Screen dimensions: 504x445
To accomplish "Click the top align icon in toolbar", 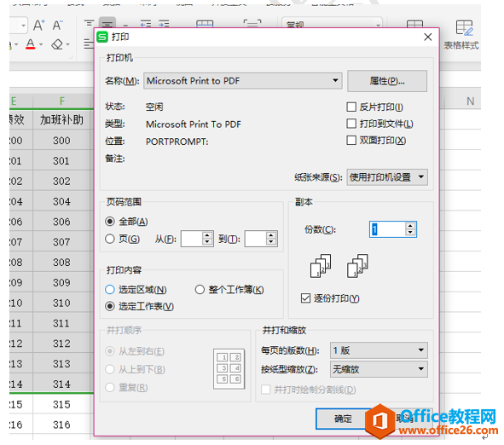I will click(x=89, y=24).
